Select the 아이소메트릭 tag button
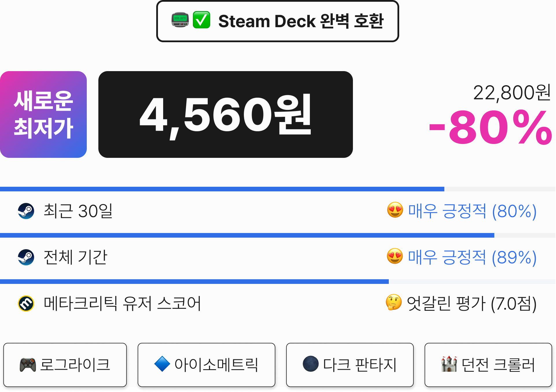The height and width of the screenshot is (392, 556). click(x=206, y=365)
